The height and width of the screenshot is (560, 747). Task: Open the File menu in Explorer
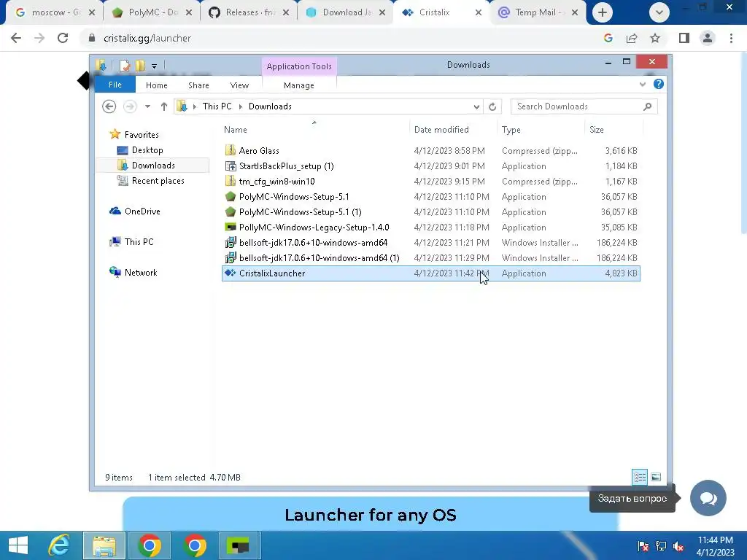click(x=115, y=85)
